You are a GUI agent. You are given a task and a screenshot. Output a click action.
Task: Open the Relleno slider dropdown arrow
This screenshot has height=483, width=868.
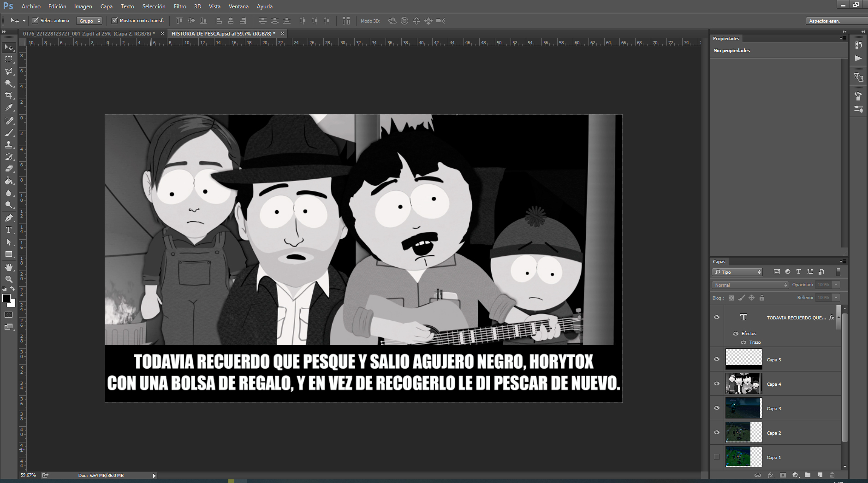(x=836, y=298)
